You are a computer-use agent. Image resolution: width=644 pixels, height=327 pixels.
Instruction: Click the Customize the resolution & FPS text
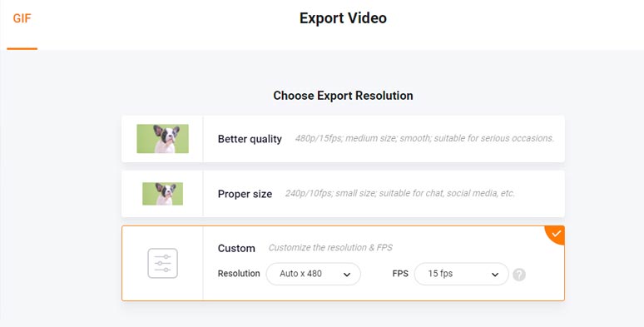tap(330, 248)
